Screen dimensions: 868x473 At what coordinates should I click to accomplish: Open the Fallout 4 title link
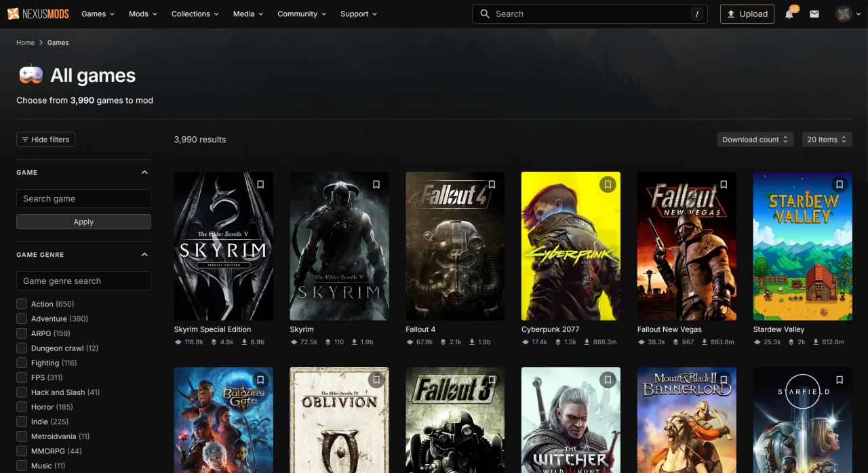coord(420,329)
